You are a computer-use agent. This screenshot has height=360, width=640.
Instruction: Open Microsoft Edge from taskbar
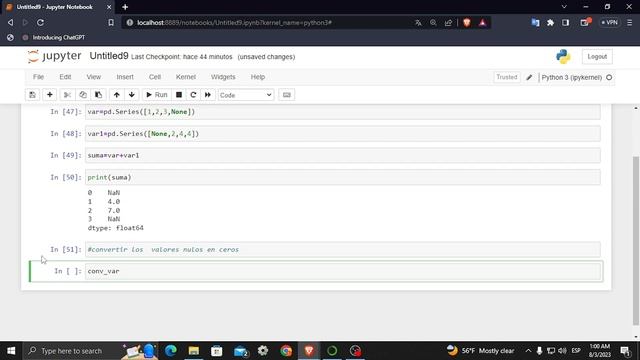point(171,351)
